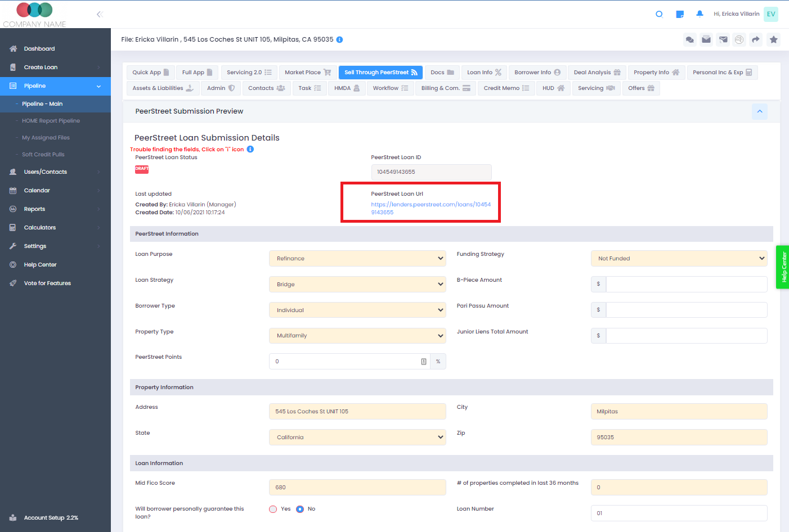Viewport: 789px width, 532px height.
Task: Click the Pari Passu Amount input field
Action: pos(687,310)
